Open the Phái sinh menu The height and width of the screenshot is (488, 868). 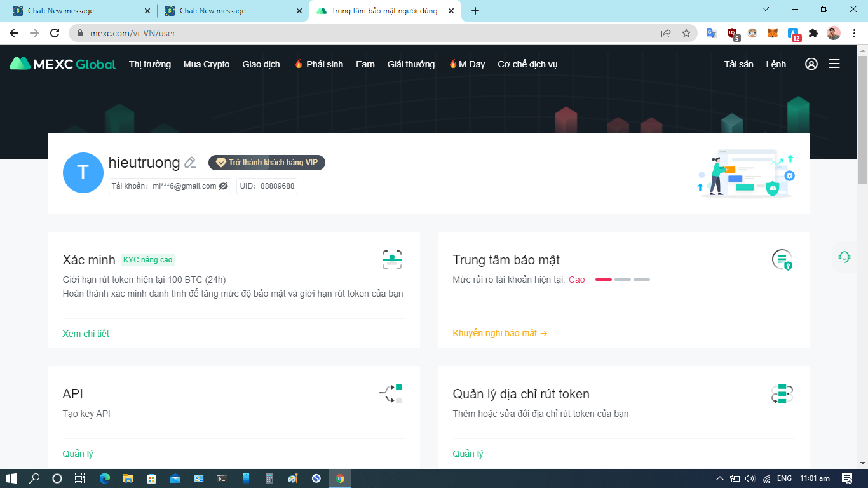click(318, 64)
